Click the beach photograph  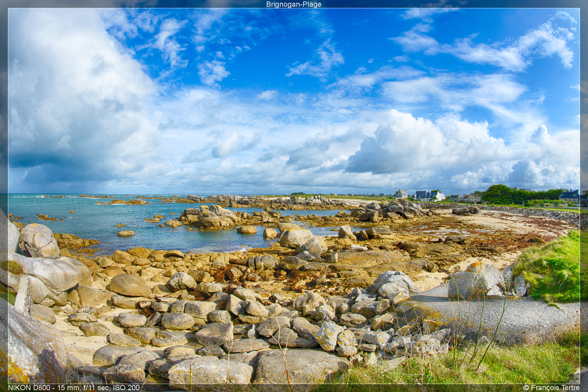294,196
